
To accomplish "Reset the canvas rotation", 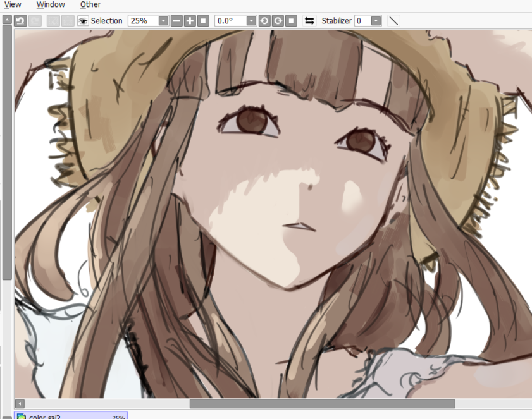I will (291, 21).
